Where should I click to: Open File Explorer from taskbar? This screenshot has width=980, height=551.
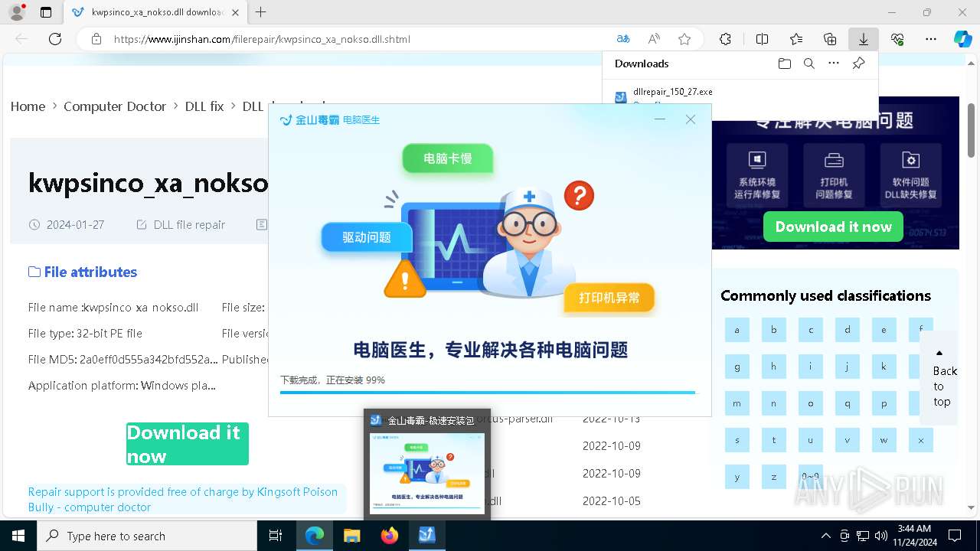pos(351,536)
